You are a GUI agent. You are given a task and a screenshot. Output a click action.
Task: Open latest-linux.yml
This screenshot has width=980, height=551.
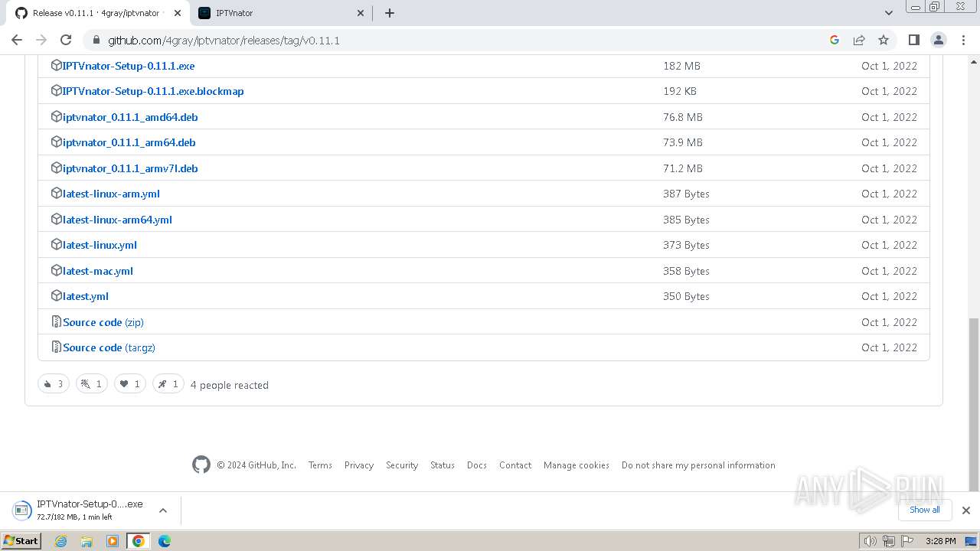coord(100,245)
